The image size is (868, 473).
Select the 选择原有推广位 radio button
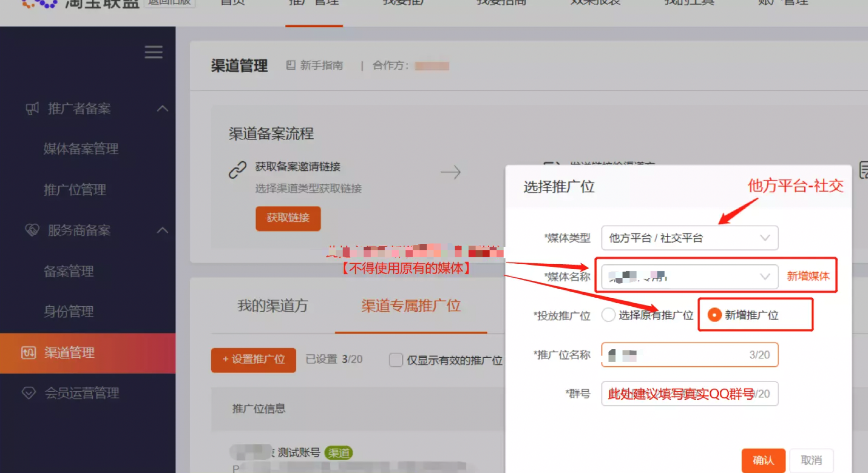coord(609,315)
